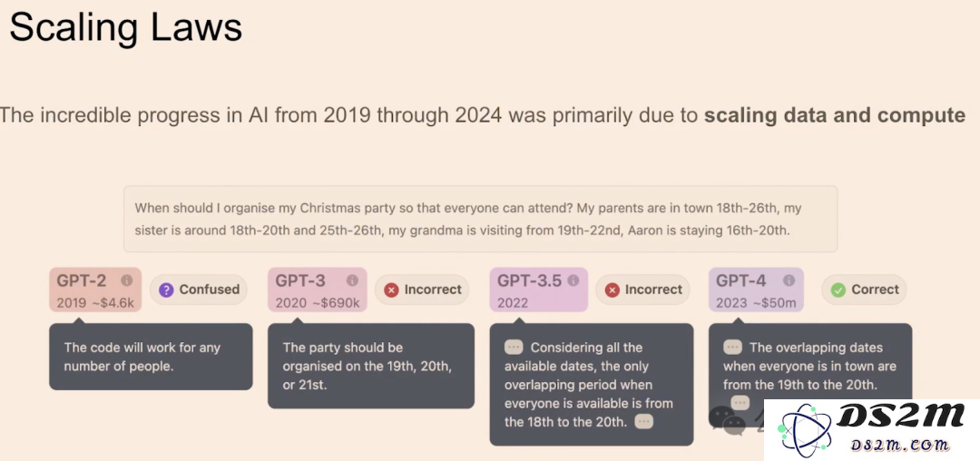Click the red X icon beside GPT-3.5
Screen dimensions: 980x461
612,289
